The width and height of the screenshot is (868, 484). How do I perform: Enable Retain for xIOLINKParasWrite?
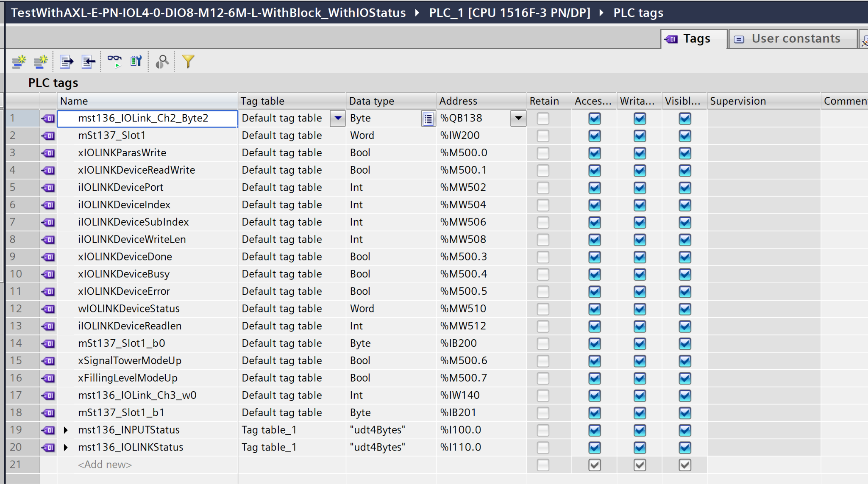tap(542, 153)
